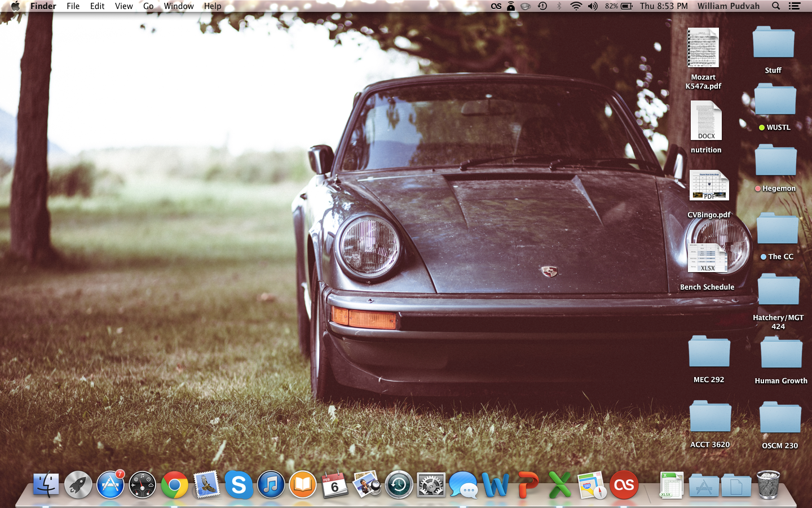Open the Bluetooth status menu

pyautogui.click(x=559, y=6)
